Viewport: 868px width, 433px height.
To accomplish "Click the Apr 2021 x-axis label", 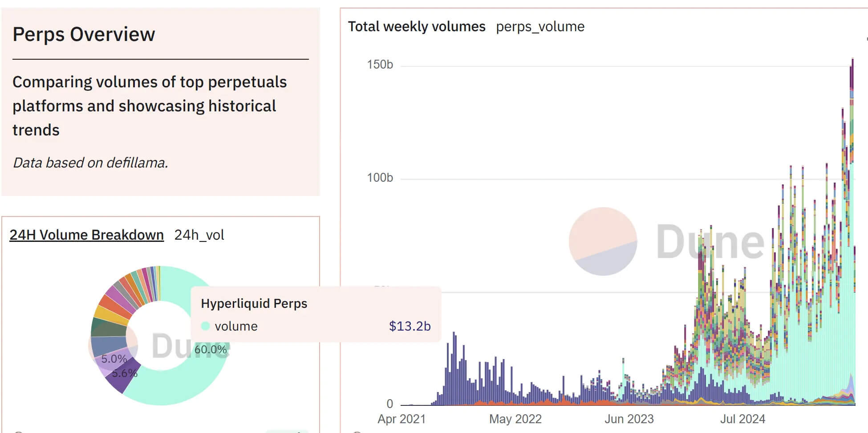I will 402,419.
